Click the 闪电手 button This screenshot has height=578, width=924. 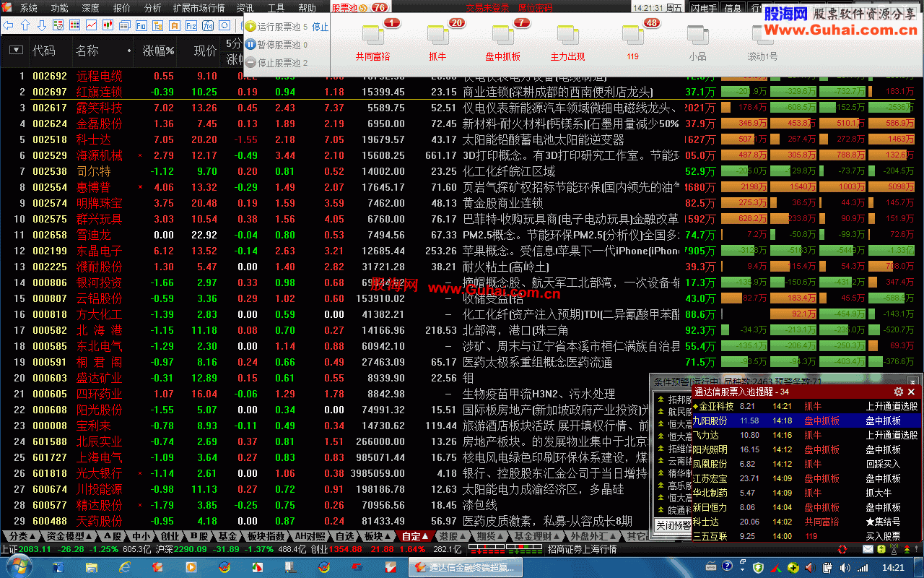pos(704,8)
